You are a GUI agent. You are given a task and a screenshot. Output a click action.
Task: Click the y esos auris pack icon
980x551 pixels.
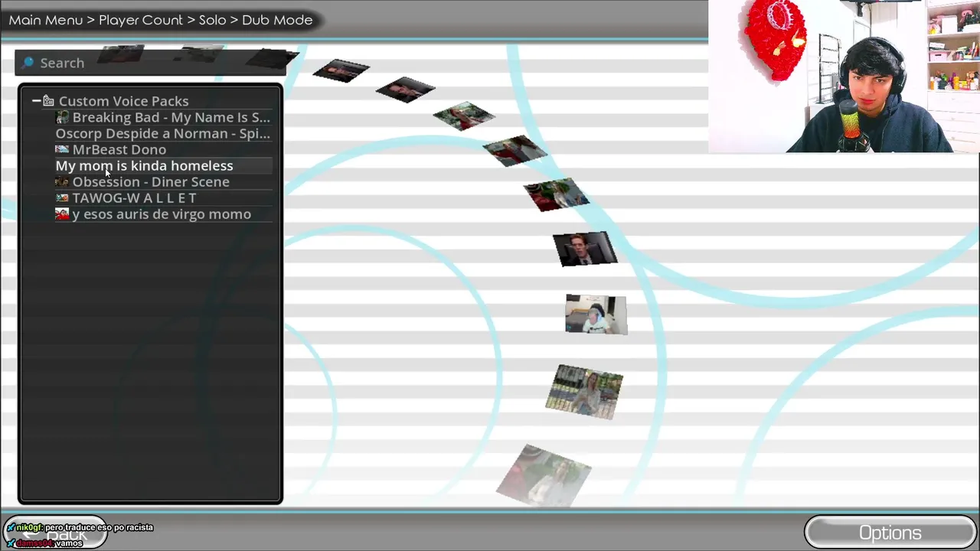point(62,214)
